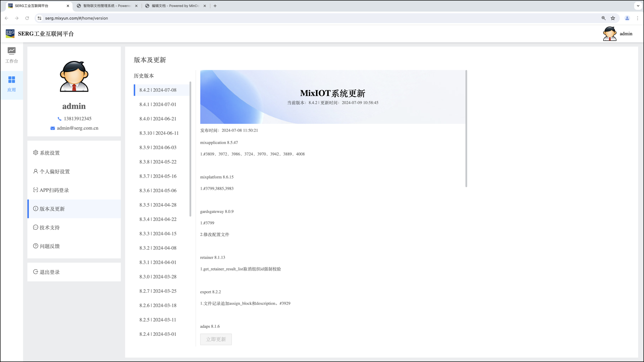644x362 pixels.
Task: Select version 8.3.10 dated 2024-06-11
Action: (159, 133)
